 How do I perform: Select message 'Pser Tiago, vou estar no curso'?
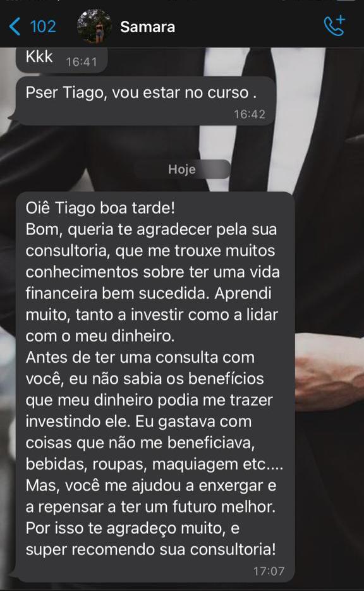coord(145,101)
